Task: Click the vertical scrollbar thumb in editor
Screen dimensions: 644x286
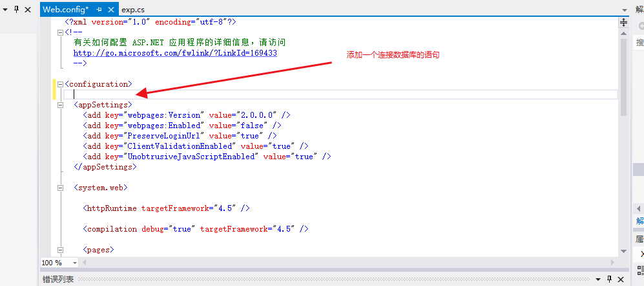Action: (x=624, y=78)
